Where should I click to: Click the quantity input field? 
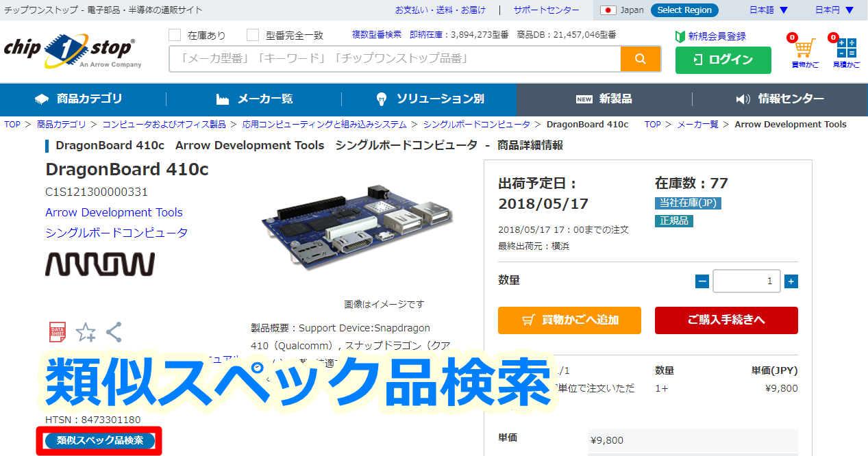(747, 281)
